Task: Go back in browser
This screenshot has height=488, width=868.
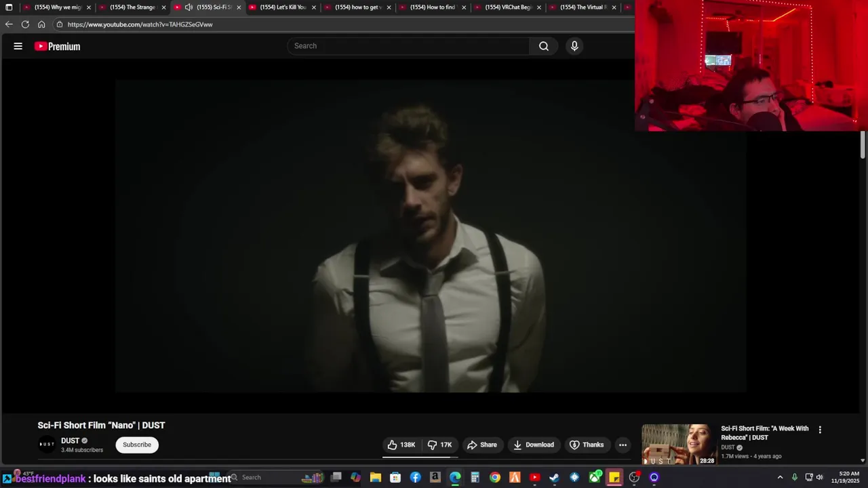Action: click(x=9, y=24)
